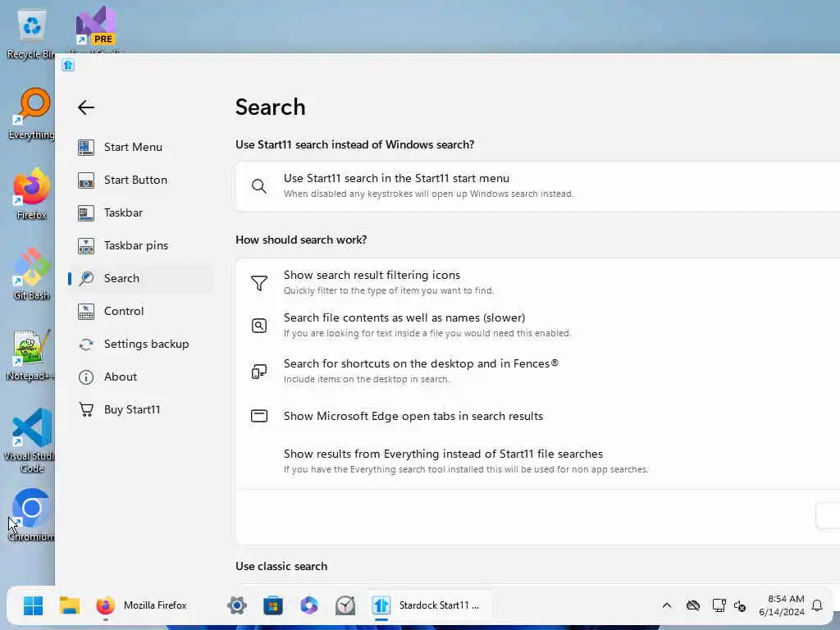Click the Search magnifier sidebar icon

tap(85, 279)
